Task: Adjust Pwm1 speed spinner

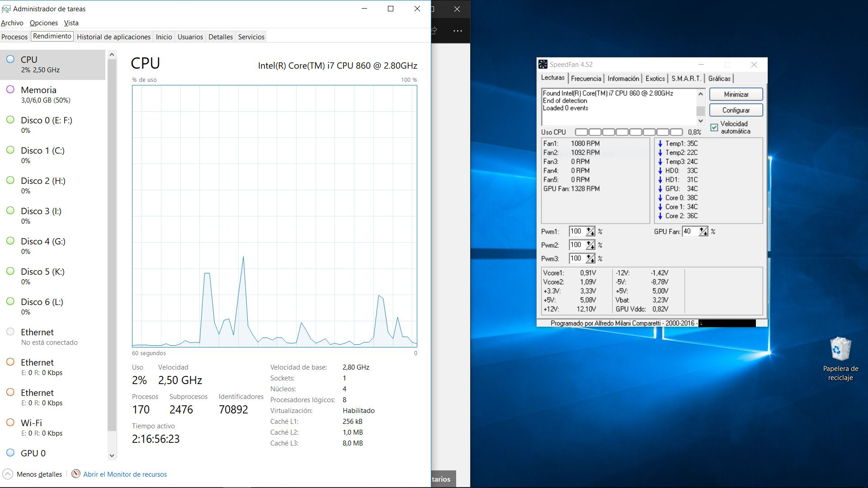Action: point(590,231)
